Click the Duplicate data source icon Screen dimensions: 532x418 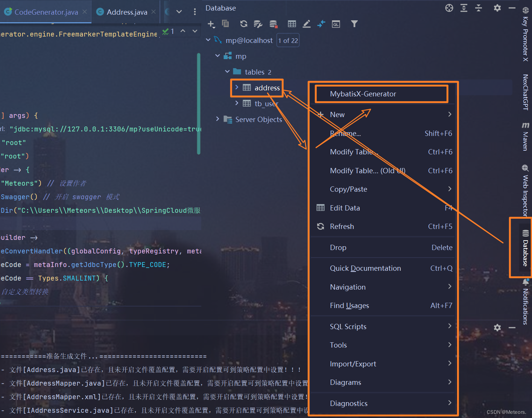pyautogui.click(x=225, y=23)
